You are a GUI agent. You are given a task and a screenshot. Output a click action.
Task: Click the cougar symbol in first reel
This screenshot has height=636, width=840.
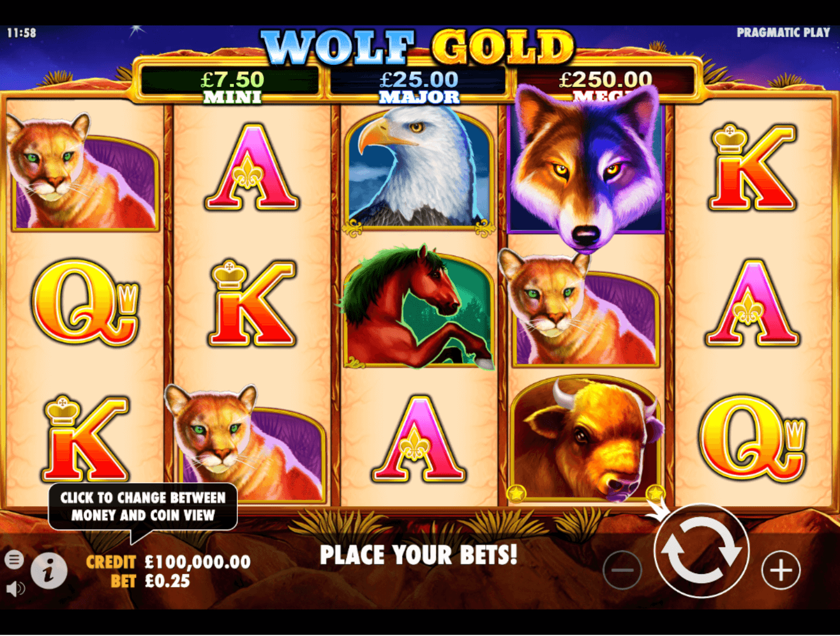84,172
